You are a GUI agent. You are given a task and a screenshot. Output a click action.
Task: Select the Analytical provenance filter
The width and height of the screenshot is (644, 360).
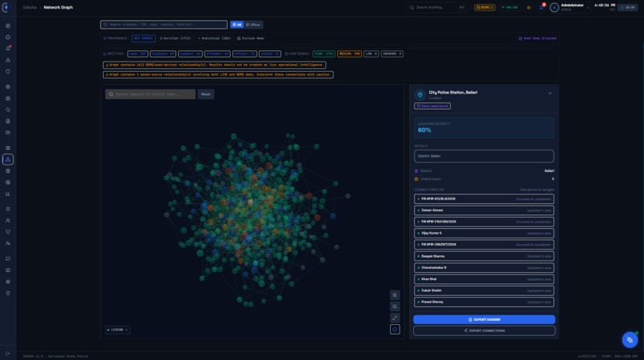[x=214, y=38]
